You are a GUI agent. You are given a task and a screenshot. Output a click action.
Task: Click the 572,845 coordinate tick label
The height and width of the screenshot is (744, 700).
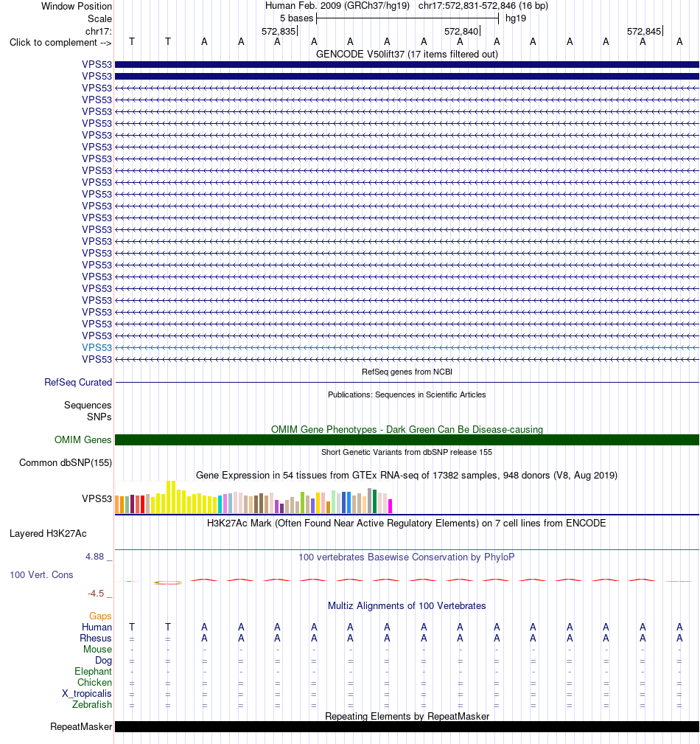[643, 31]
